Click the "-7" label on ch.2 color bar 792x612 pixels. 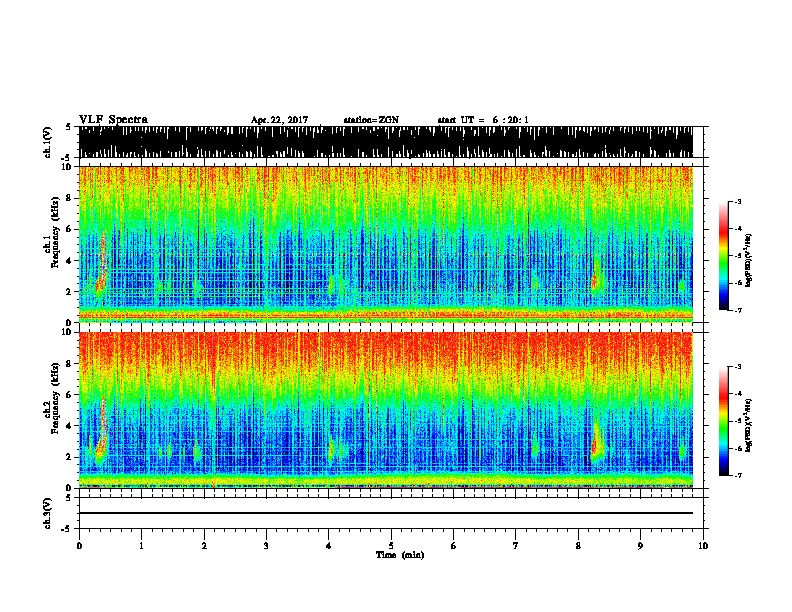737,476
